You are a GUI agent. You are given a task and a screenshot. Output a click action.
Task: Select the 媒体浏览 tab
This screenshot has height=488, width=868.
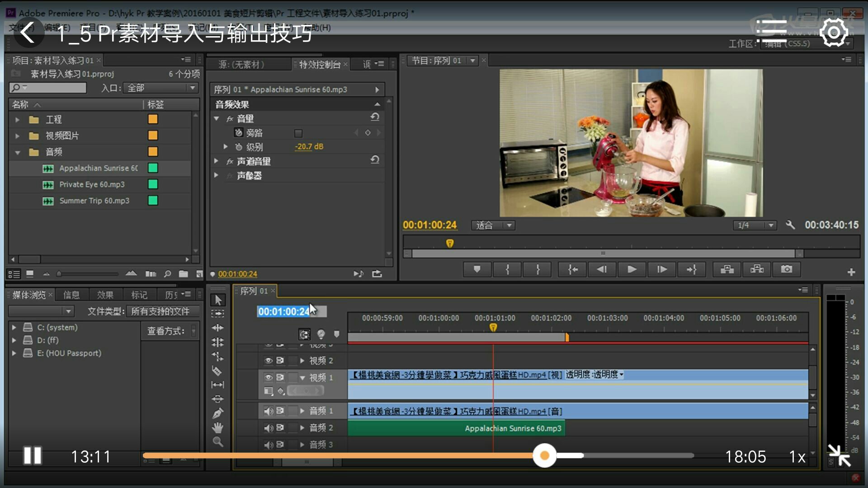click(x=29, y=295)
